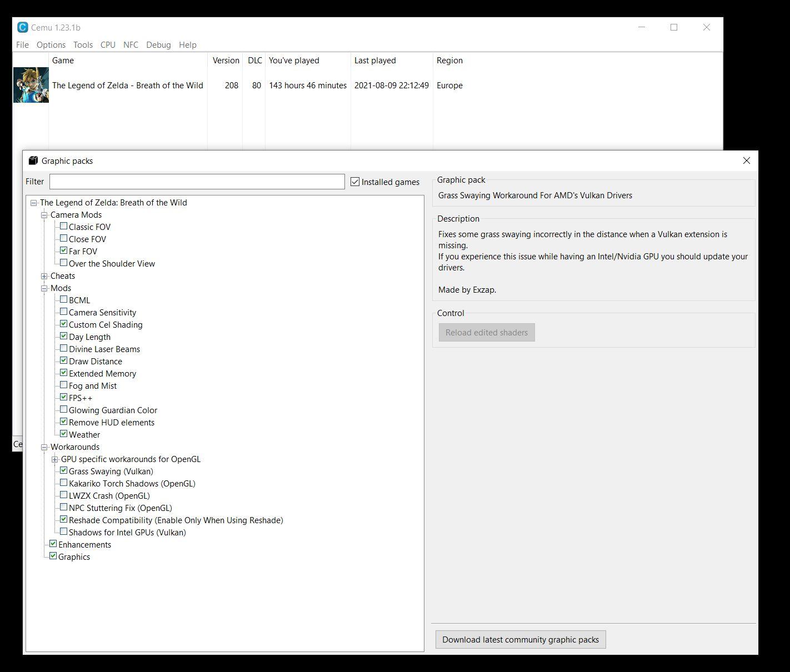Minimize the Cemu main window

642,27
